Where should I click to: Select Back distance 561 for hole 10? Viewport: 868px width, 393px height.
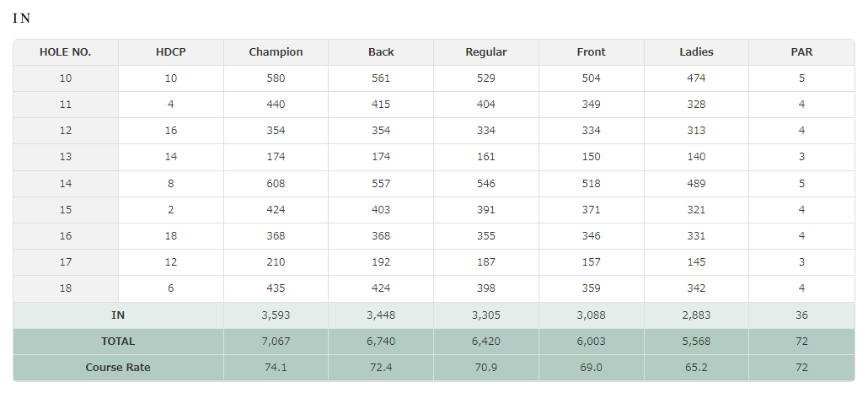click(381, 78)
